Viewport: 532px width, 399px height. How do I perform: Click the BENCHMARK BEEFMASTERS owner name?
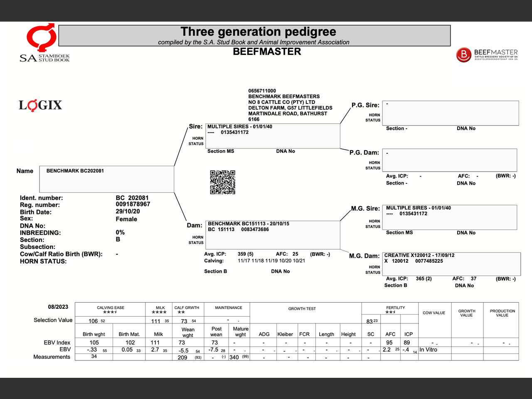pos(284,96)
